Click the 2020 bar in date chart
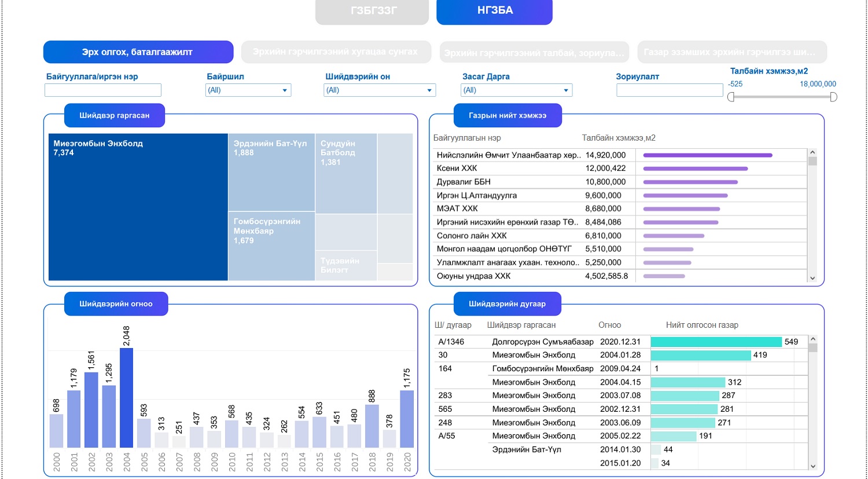Image resolution: width=868 pixels, height=479 pixels. point(407,418)
